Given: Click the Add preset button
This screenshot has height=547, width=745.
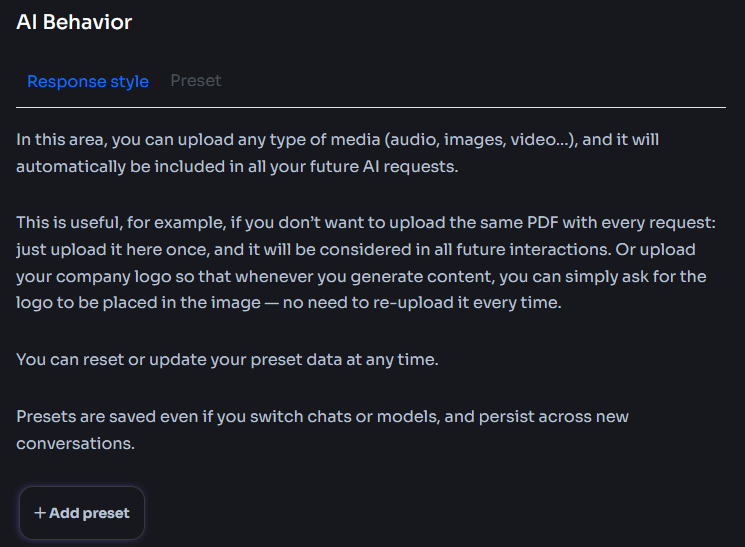Looking at the screenshot, I should tap(82, 513).
